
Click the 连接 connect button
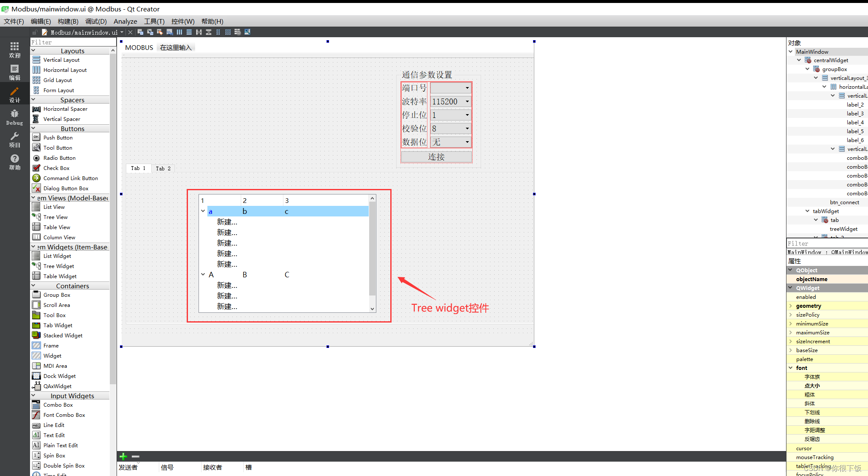[x=436, y=157]
